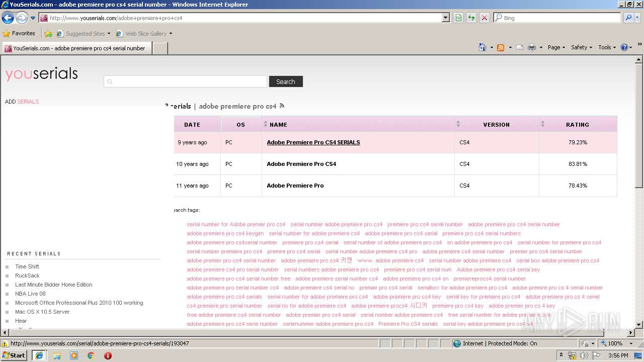This screenshot has height=362, width=644.
Task: Open Google Chrome taskbar icon
Action: 91,355
